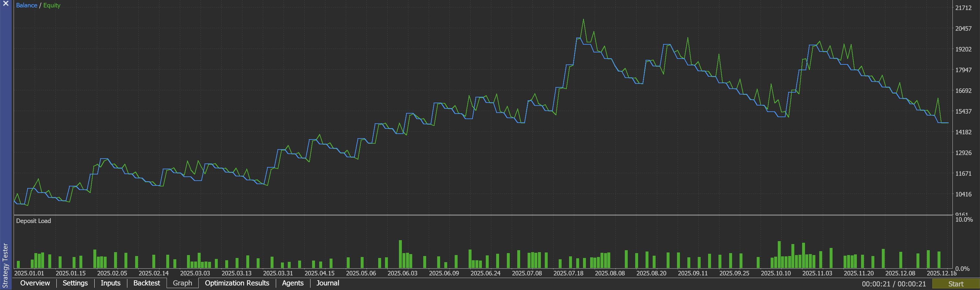This screenshot has width=980, height=290.
Task: Switch to the Agents tab
Action: (x=293, y=283)
